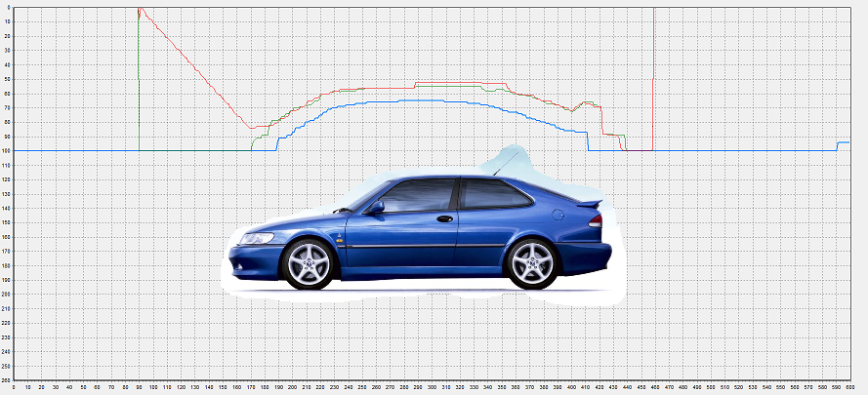Click the blue line's raised step at far right
This screenshot has height=395, width=868.
843,142
